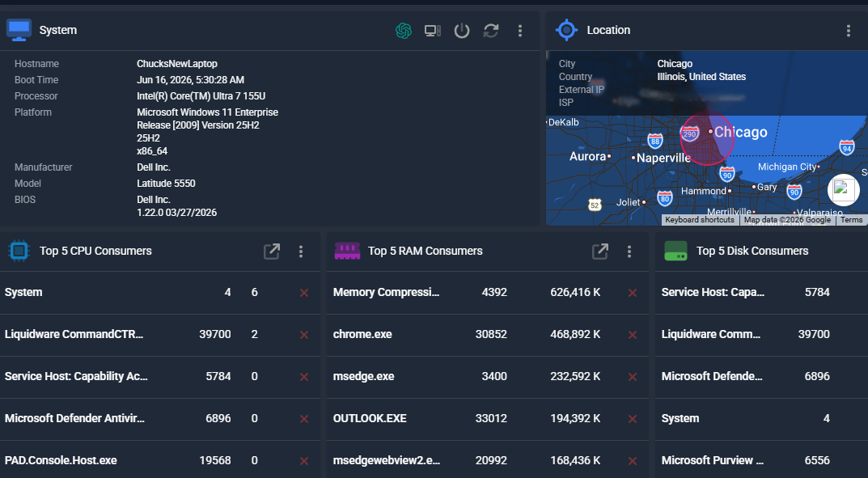Open Location panel three-dot menu
868x478 pixels.
848,31
